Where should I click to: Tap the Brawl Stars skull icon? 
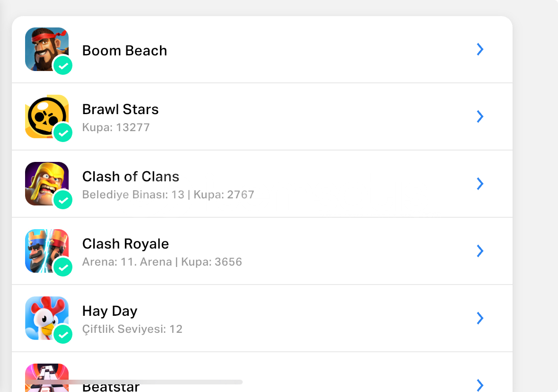click(x=47, y=116)
